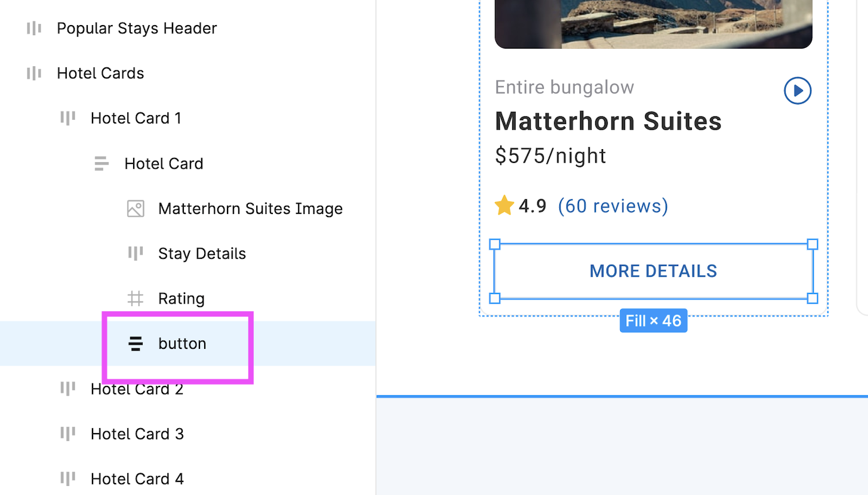
Task: Click the blue play button on the canvas card
Action: [798, 90]
